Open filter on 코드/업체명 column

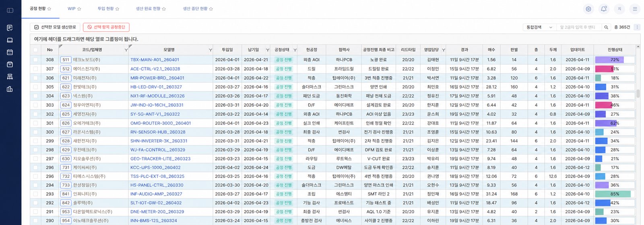(126, 50)
